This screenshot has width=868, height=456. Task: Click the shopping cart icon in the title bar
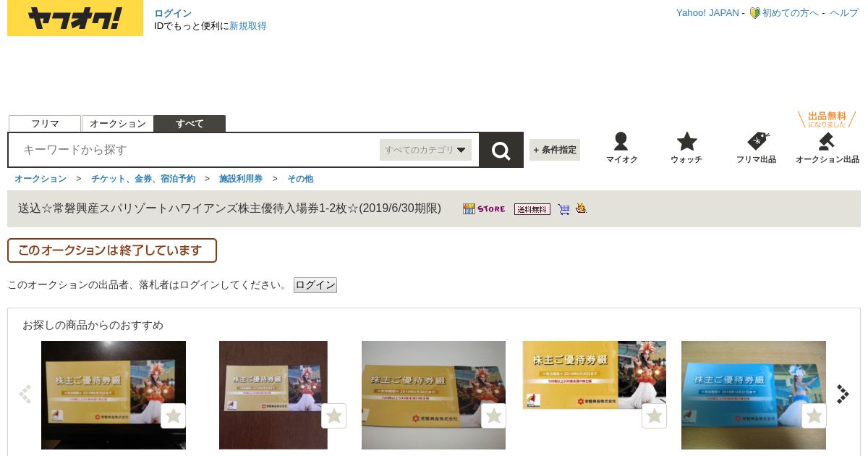click(563, 209)
